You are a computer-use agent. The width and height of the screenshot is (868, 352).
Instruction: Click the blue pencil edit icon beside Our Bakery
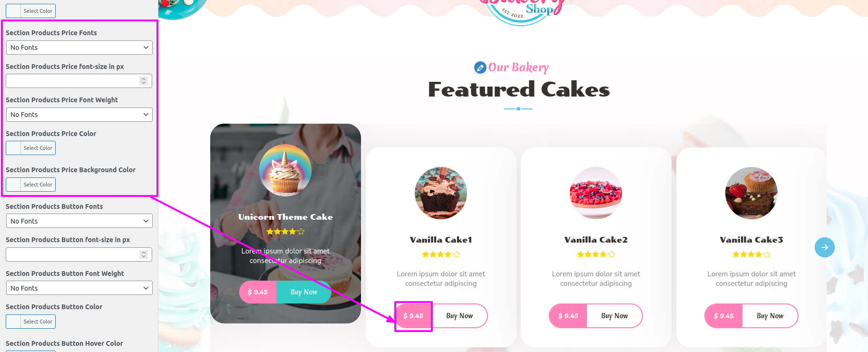coord(480,68)
